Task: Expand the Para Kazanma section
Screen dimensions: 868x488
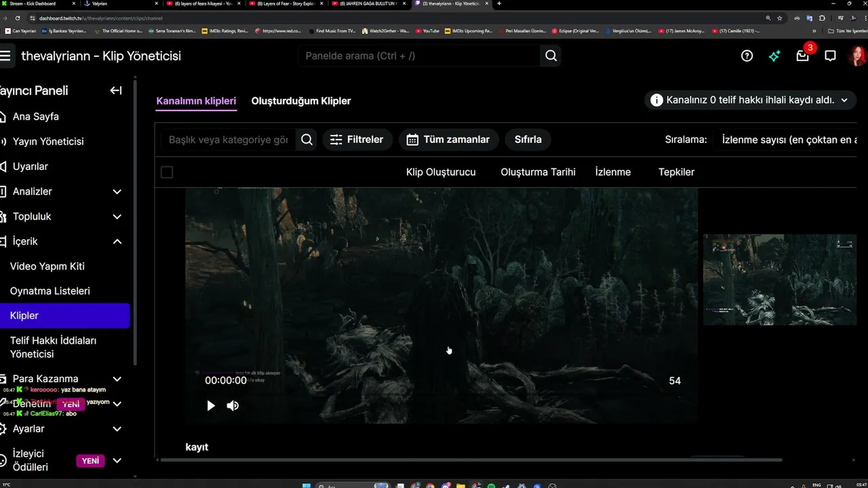Action: coord(117,379)
